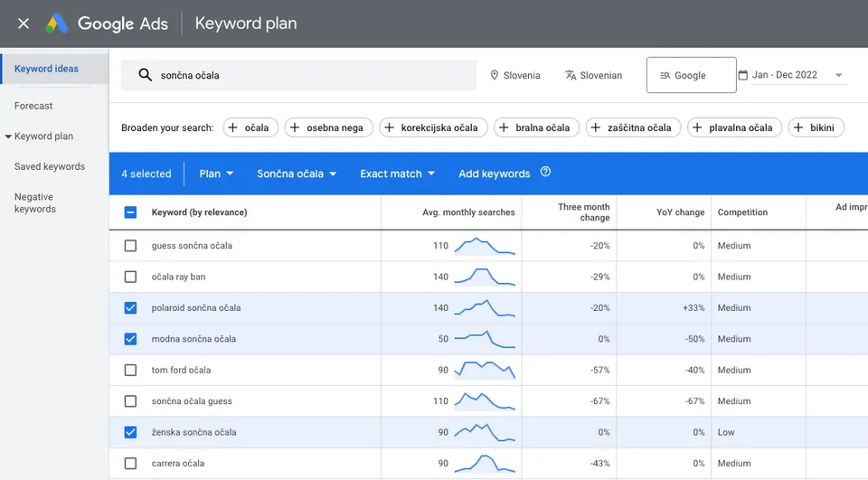Screen dimensions: 868x480
Task: Open the Plan dropdown
Action: (x=216, y=174)
